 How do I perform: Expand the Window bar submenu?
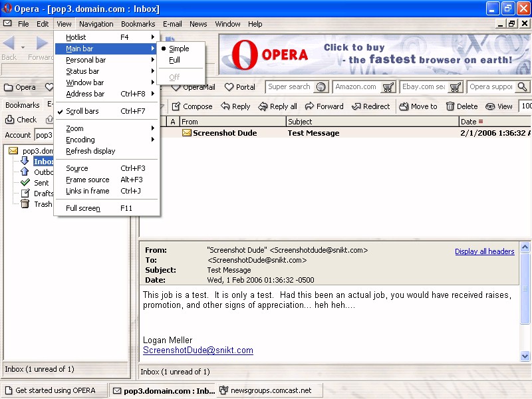(x=106, y=82)
